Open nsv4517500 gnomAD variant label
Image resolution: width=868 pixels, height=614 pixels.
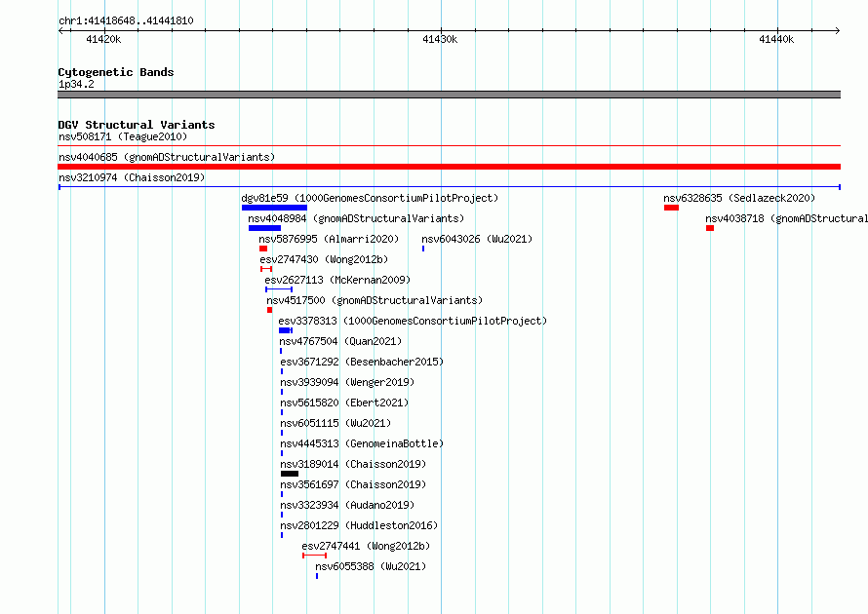tap(375, 300)
